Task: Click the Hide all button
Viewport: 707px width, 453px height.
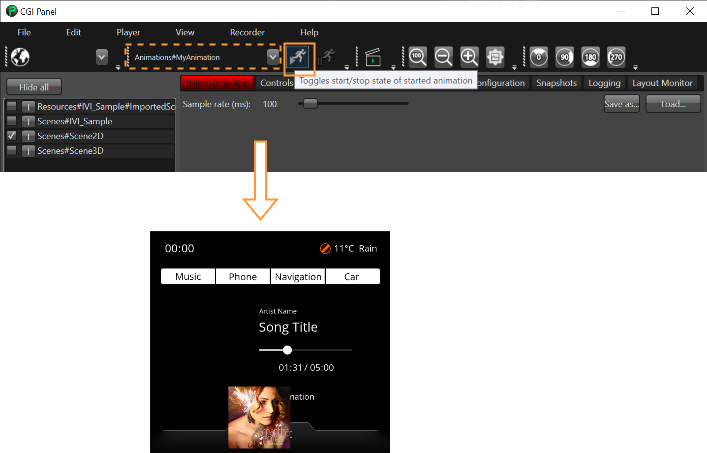Action: [x=34, y=87]
